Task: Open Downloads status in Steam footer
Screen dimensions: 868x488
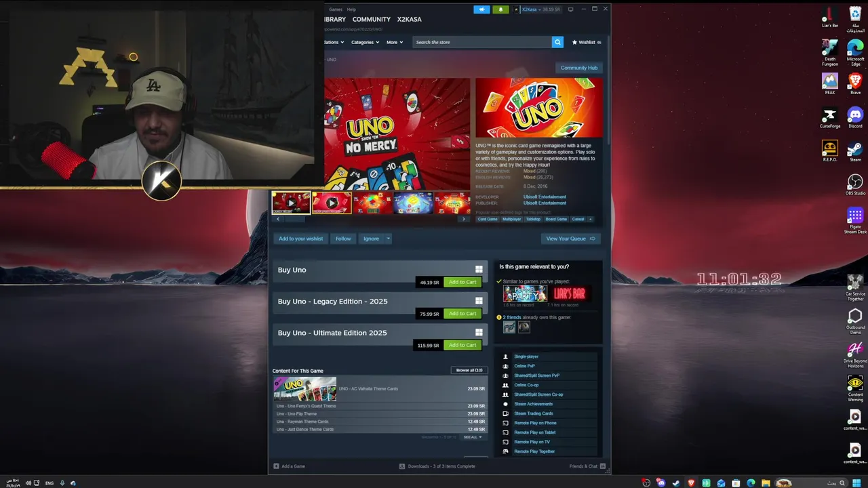Action: [x=437, y=466]
